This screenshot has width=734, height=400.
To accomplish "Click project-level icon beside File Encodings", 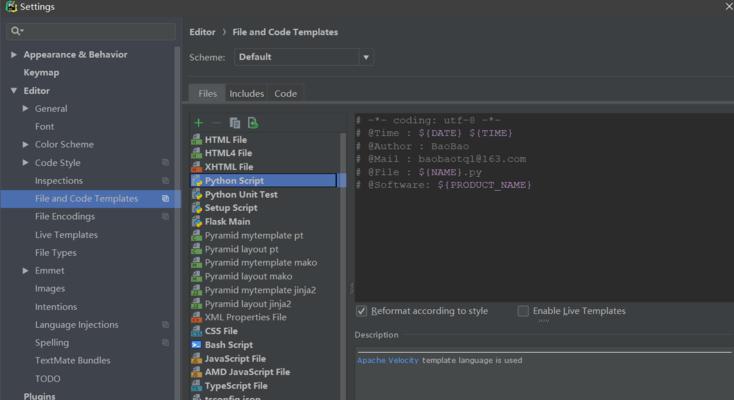I will (165, 216).
